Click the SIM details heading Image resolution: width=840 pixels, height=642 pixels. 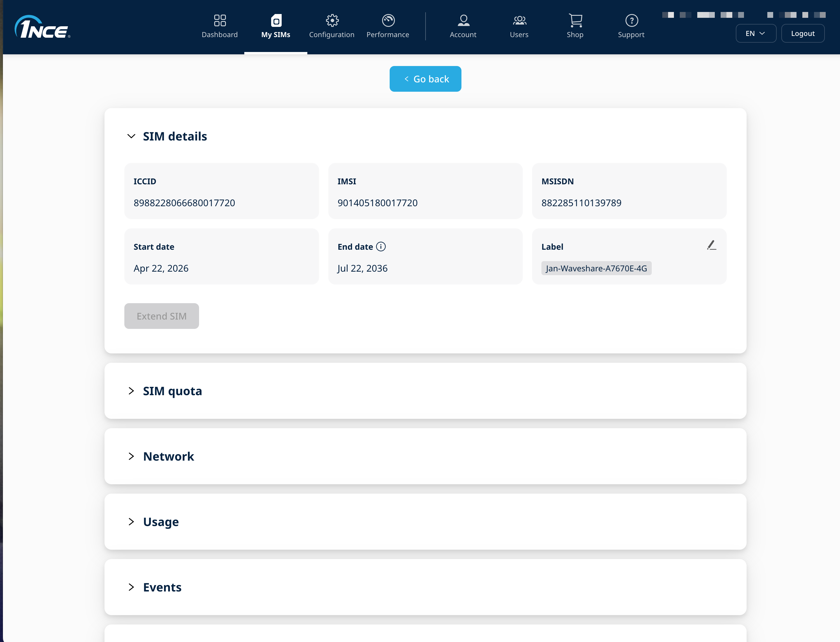pyautogui.click(x=175, y=136)
